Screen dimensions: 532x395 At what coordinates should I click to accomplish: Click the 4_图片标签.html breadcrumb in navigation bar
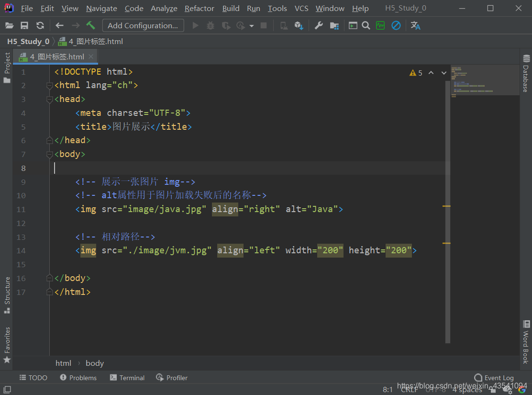91,42
